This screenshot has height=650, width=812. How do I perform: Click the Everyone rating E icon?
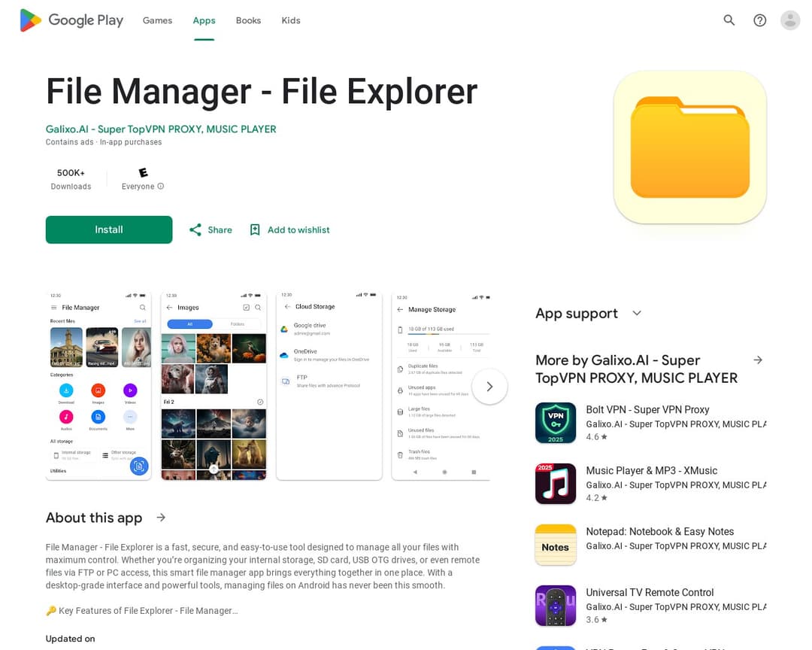pyautogui.click(x=143, y=172)
